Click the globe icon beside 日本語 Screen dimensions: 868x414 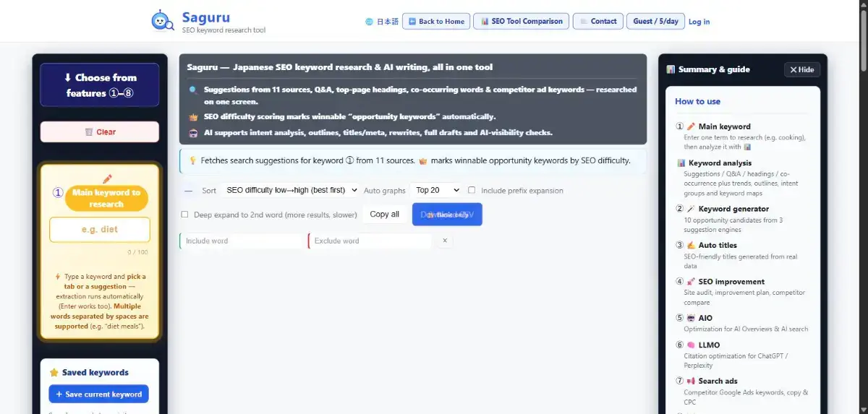pyautogui.click(x=370, y=22)
